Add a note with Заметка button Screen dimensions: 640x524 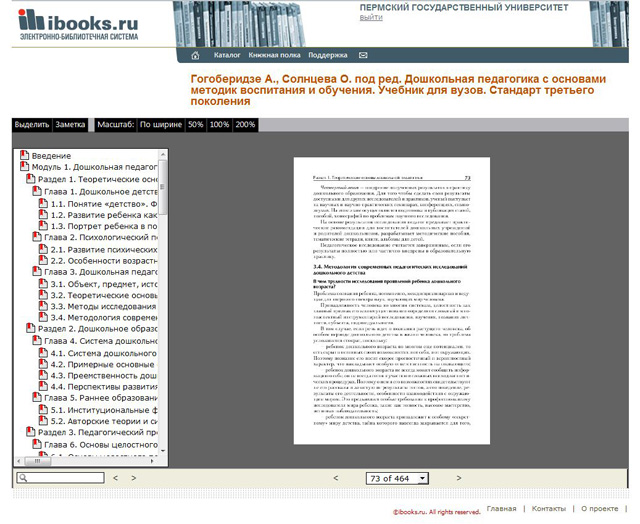click(x=70, y=124)
